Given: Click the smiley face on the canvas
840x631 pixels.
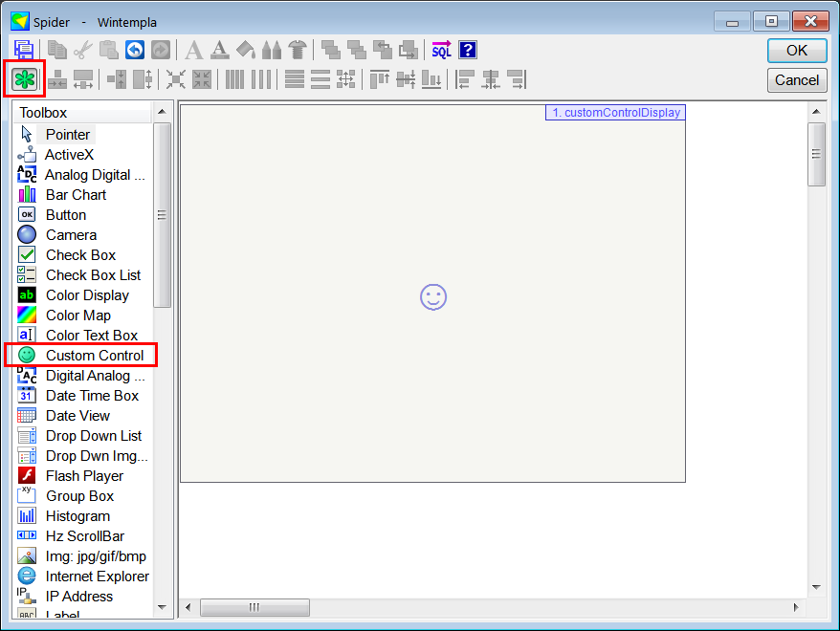Looking at the screenshot, I should [432, 297].
